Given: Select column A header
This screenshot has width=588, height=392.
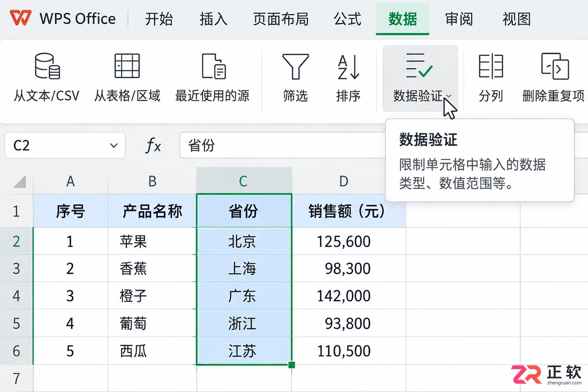Looking at the screenshot, I should coord(71,181).
